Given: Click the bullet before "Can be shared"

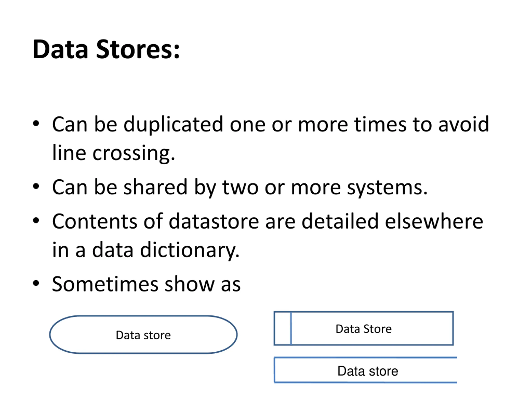Looking at the screenshot, I should (36, 186).
